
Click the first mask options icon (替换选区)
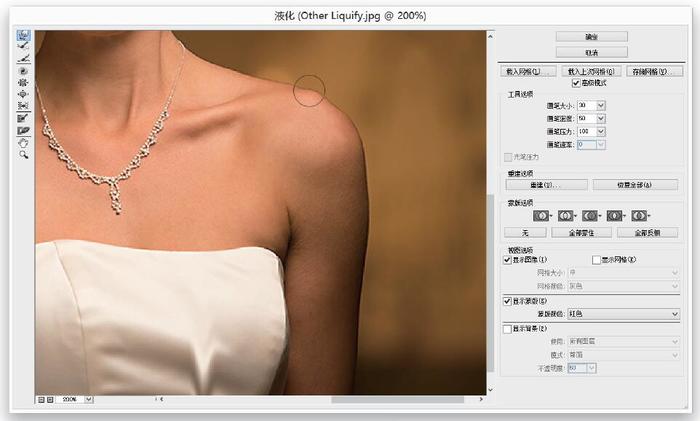coord(541,215)
